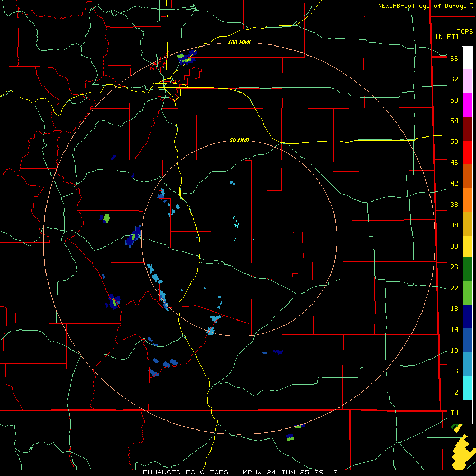Click the 'NEXLAB-College of DuPage' credit text
The width and height of the screenshot is (476, 476).
(423, 6)
